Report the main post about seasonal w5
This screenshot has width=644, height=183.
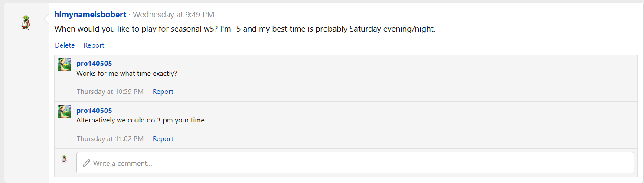pyautogui.click(x=94, y=45)
